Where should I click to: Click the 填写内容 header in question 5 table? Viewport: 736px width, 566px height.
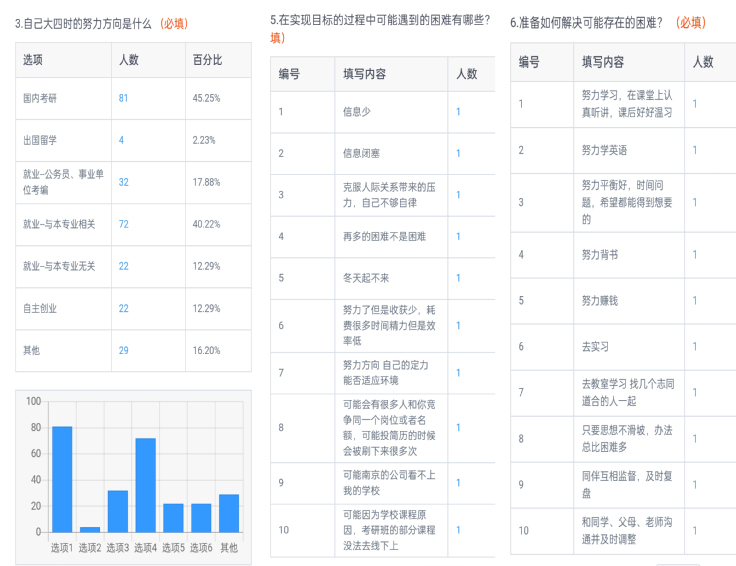pyautogui.click(x=365, y=74)
